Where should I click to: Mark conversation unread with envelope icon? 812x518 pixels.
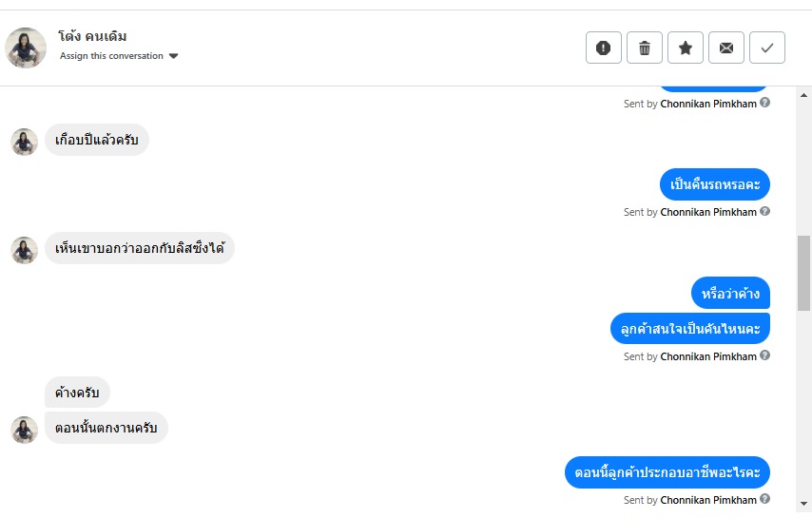click(725, 48)
